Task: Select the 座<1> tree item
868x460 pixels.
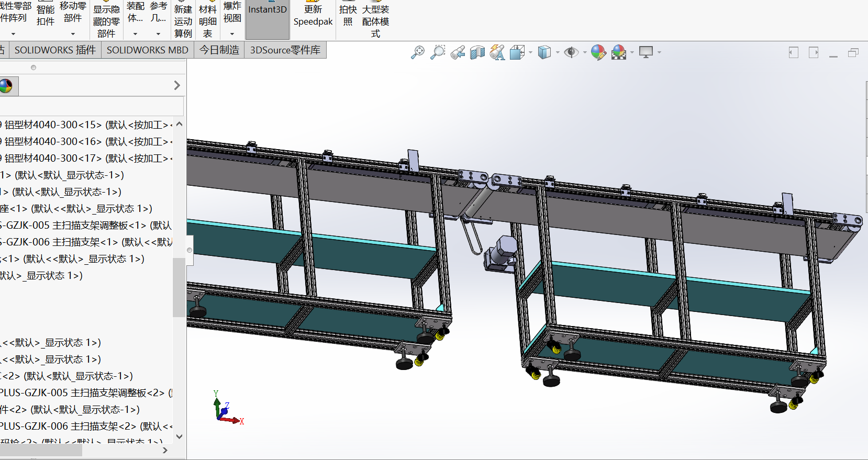Action: coord(76,209)
